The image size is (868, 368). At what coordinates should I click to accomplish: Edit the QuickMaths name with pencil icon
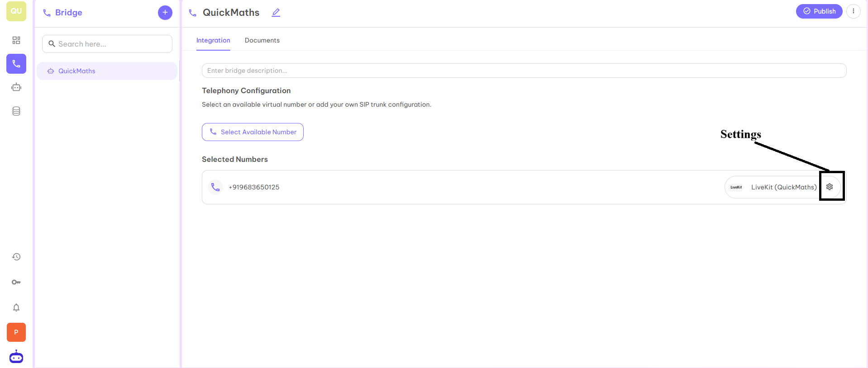276,13
